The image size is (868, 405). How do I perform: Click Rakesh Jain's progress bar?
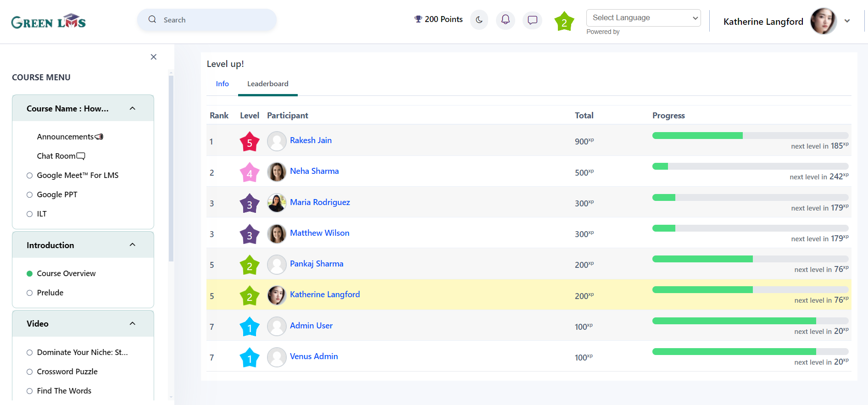pos(750,136)
